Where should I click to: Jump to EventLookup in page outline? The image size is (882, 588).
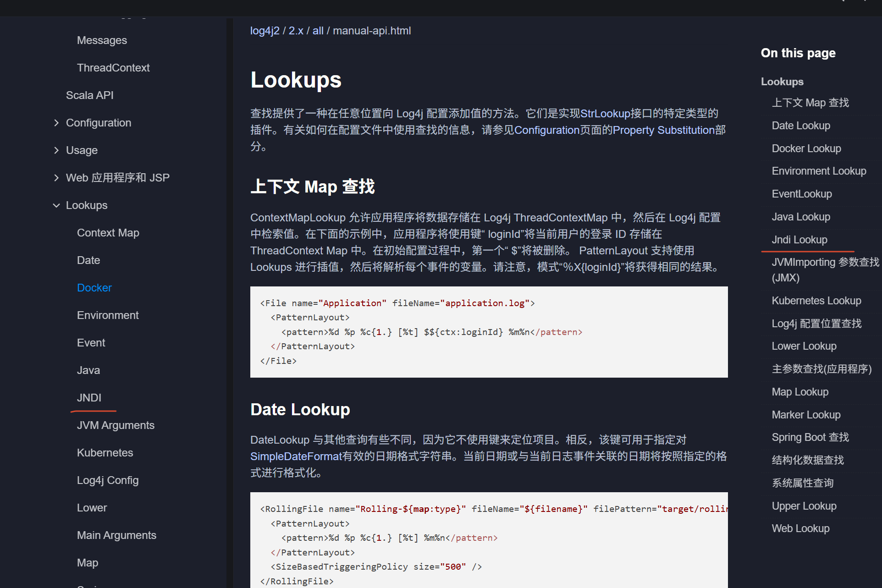802,194
